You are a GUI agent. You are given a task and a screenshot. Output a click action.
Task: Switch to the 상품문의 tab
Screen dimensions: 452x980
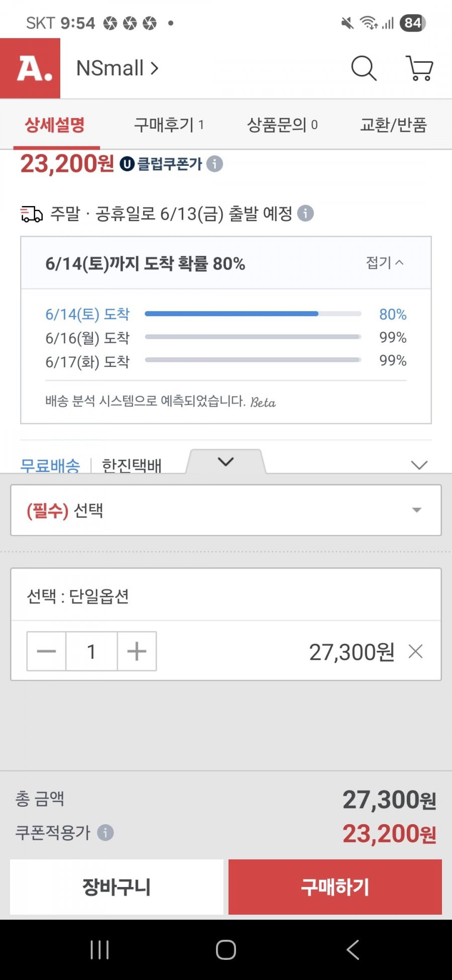tap(282, 125)
